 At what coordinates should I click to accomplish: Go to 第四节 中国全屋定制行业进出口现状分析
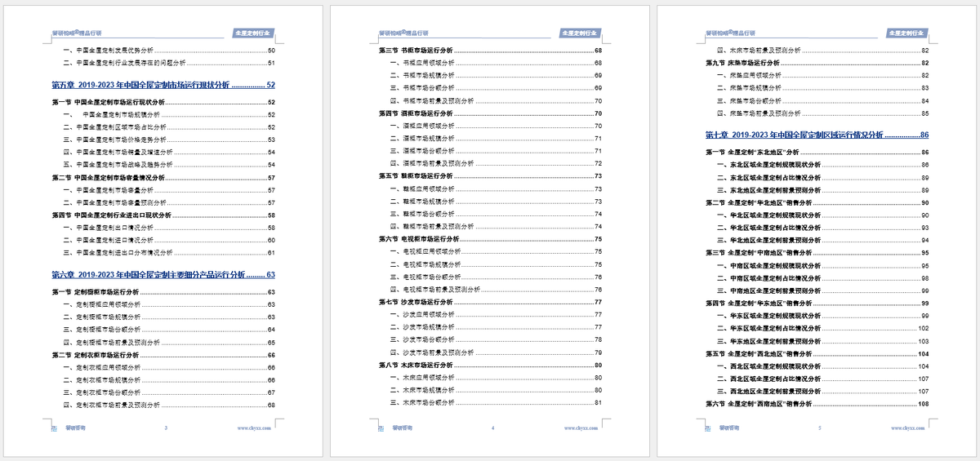pos(163,215)
